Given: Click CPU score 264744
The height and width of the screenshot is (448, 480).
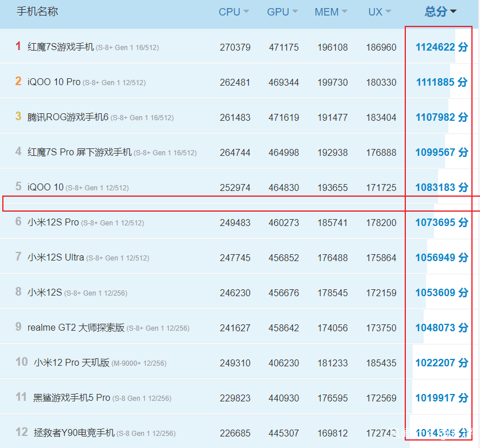Looking at the screenshot, I should 235,152.
